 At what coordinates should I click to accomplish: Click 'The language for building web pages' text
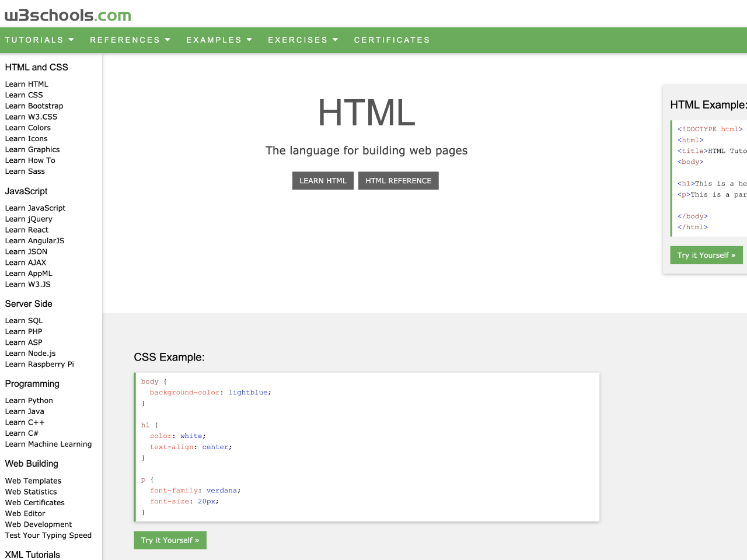(x=366, y=150)
